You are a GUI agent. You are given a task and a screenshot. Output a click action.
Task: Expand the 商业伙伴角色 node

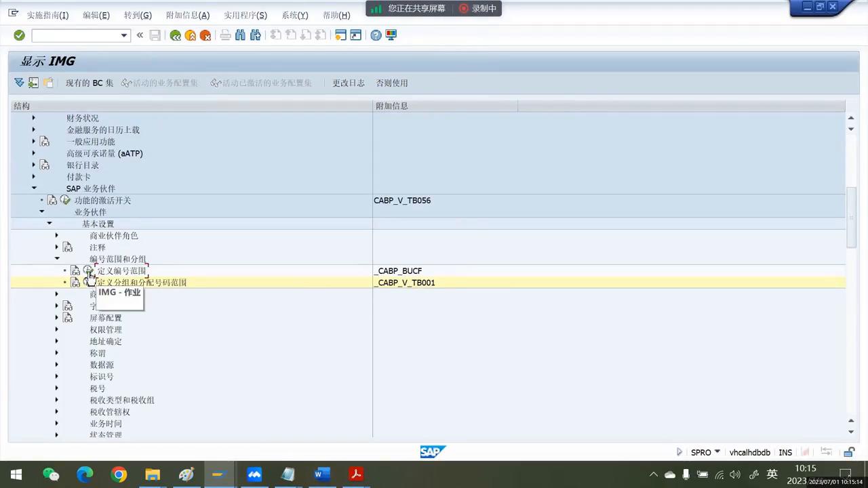57,236
